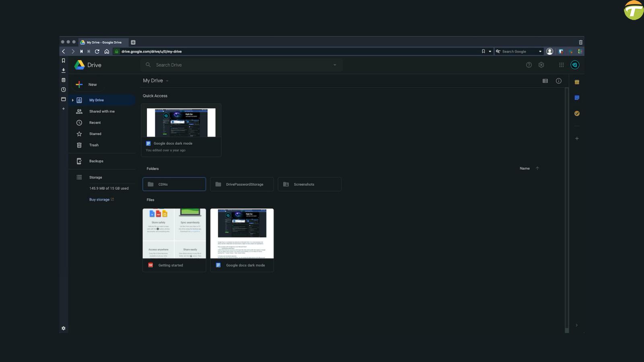Click the Name sort column label
The image size is (644, 362).
point(524,168)
